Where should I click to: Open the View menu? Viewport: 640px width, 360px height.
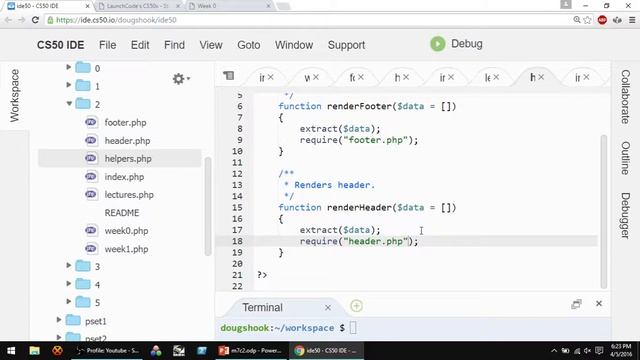211,45
